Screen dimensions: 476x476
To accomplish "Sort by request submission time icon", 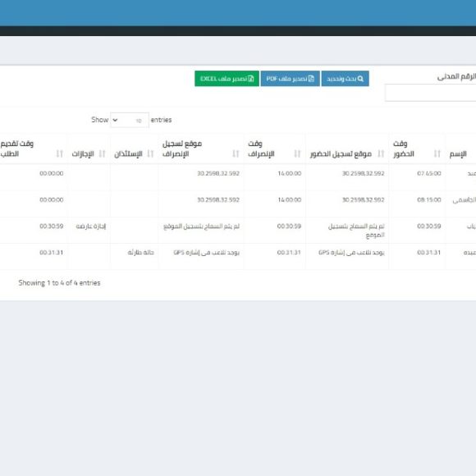I will click(x=59, y=154).
